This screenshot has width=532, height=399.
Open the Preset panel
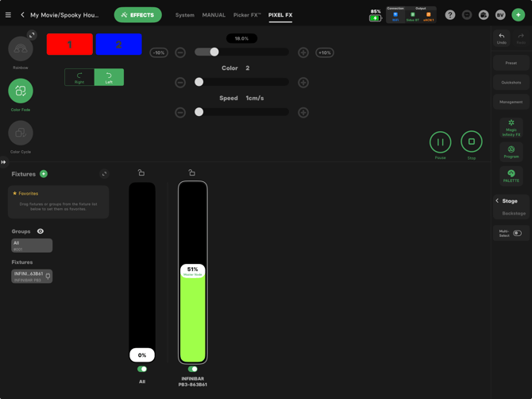coord(511,63)
